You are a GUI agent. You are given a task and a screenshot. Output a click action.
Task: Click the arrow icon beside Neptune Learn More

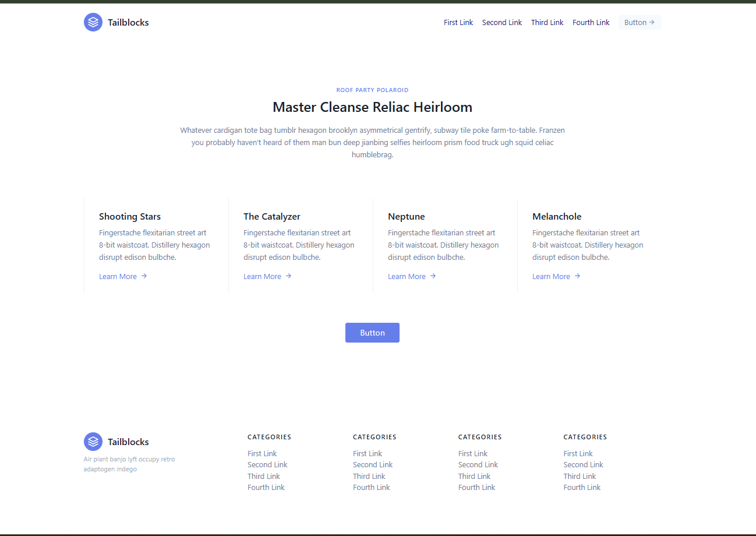(x=433, y=276)
